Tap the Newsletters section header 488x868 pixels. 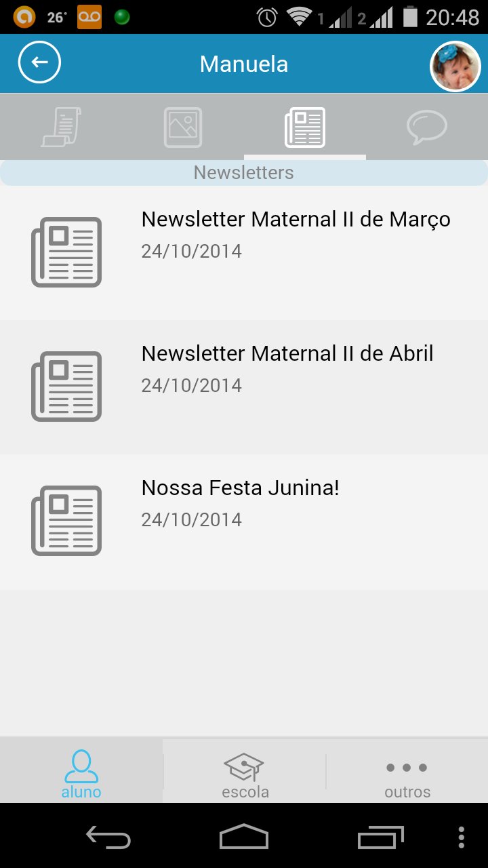pos(244,172)
